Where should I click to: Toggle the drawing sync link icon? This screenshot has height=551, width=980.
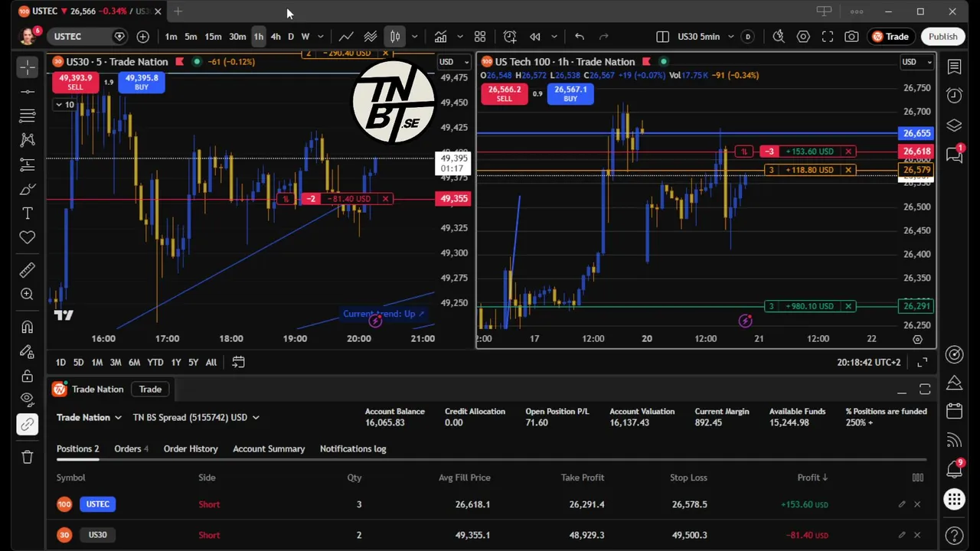coord(28,425)
